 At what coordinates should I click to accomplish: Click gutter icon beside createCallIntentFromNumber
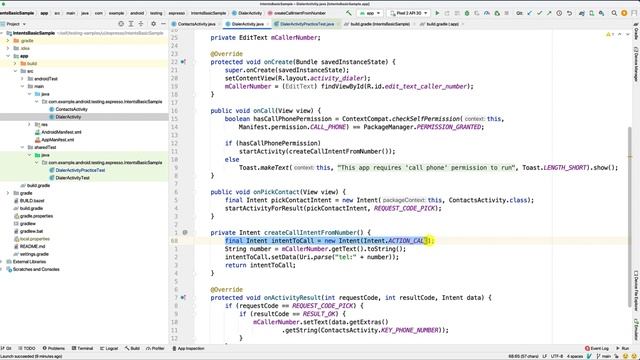pos(185,232)
